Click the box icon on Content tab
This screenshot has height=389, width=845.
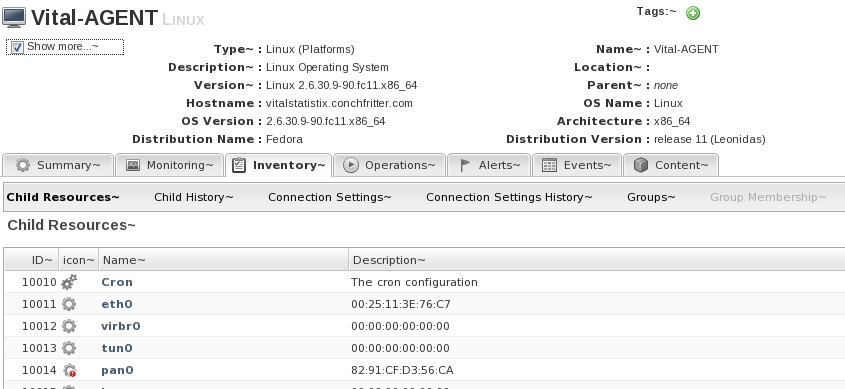click(641, 165)
